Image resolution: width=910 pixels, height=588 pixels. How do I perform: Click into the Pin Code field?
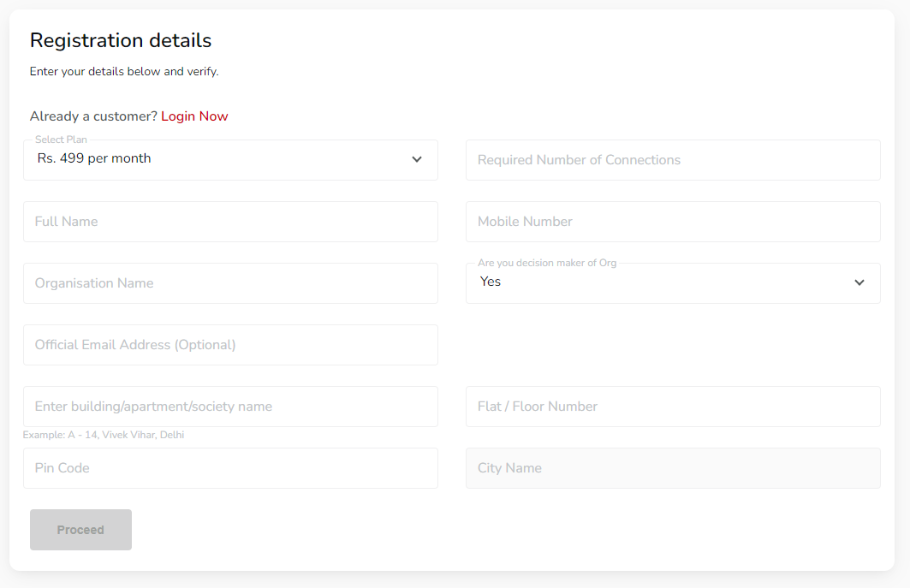coord(230,468)
